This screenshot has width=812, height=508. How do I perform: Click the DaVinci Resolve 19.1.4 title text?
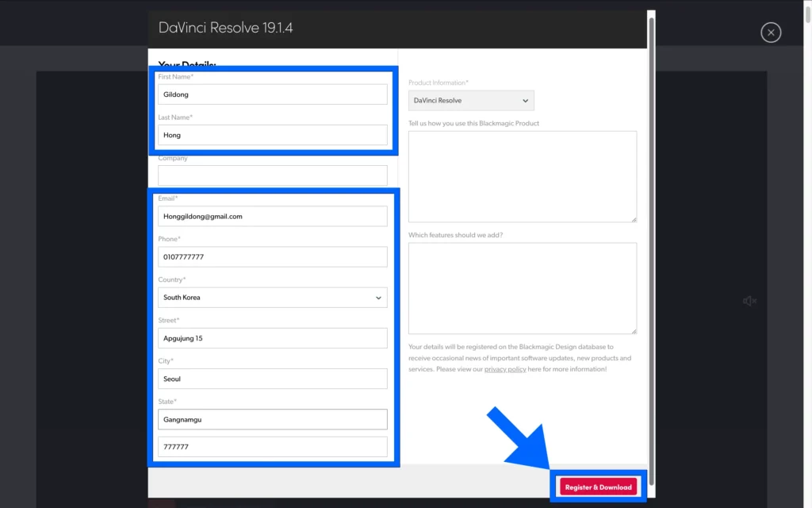[225, 28]
